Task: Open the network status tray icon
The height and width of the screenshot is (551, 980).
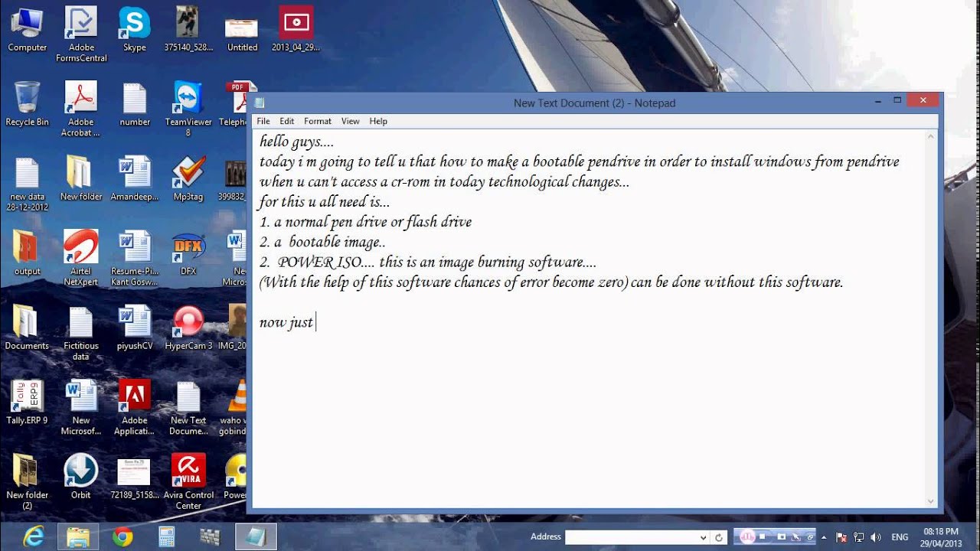Action: click(859, 537)
